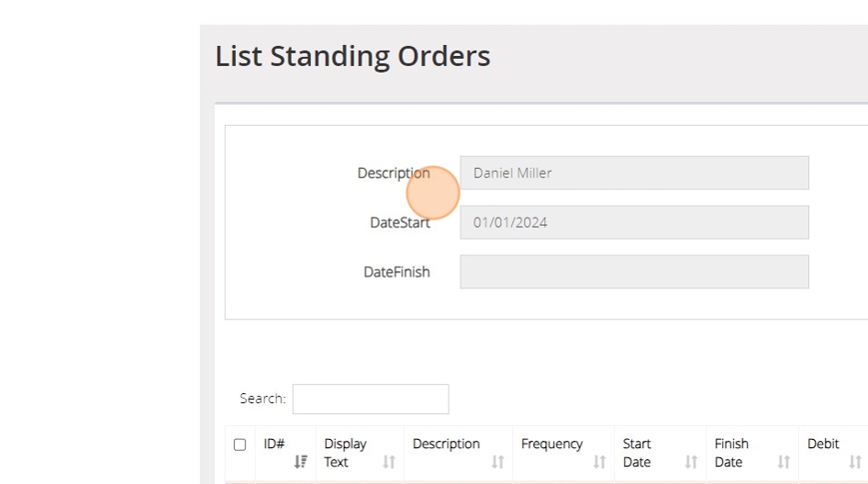Sort table by the Description sort icon
Screen dimensions: 868x484
(497, 462)
